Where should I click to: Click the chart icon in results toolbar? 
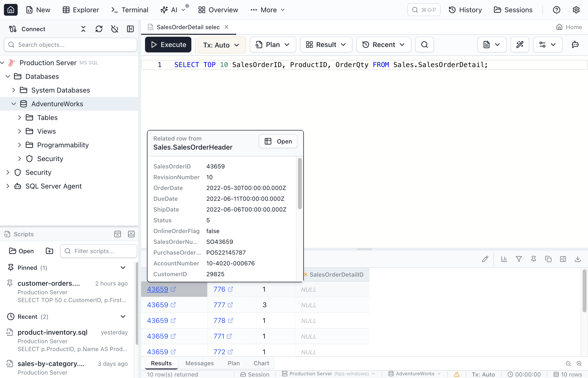pyautogui.click(x=504, y=259)
